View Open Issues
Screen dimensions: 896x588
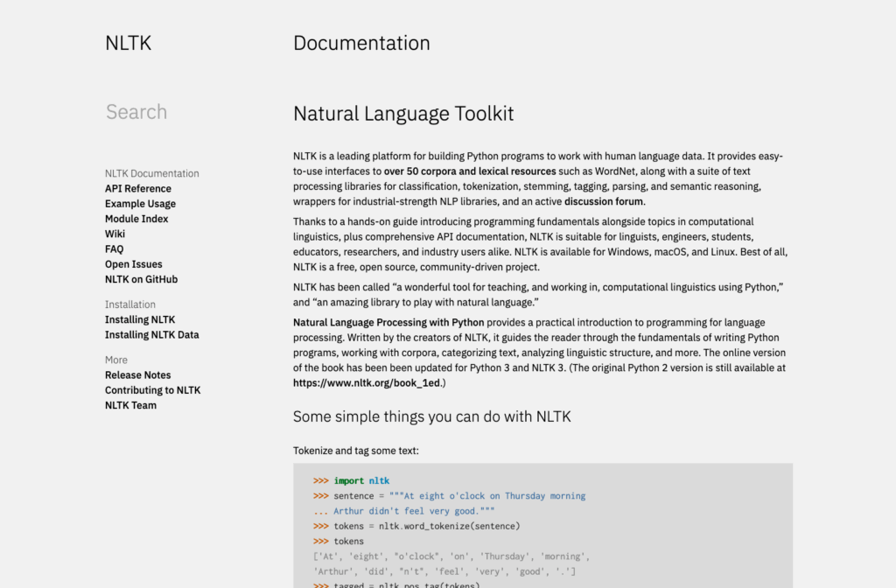tap(133, 264)
